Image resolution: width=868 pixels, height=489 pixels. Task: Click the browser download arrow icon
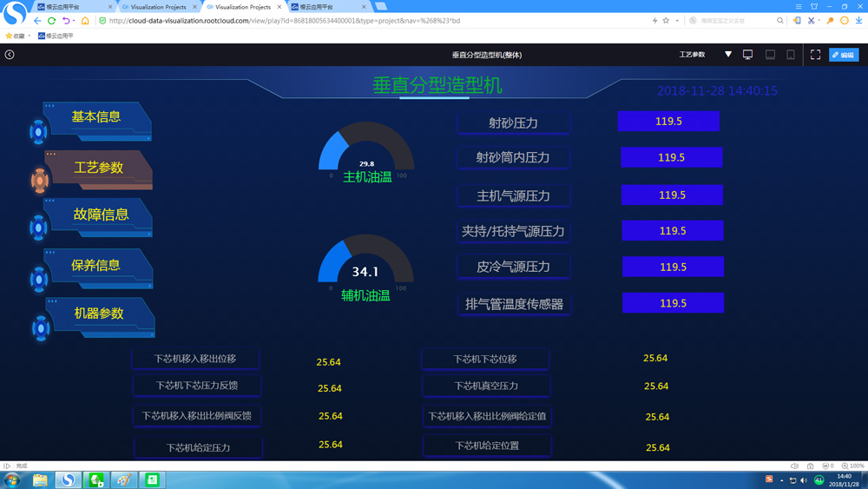tap(858, 21)
